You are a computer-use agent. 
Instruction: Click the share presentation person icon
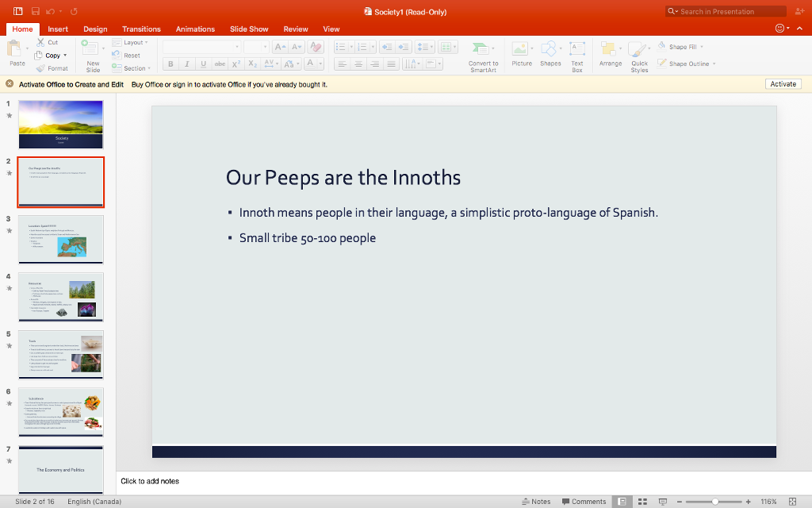(x=799, y=11)
